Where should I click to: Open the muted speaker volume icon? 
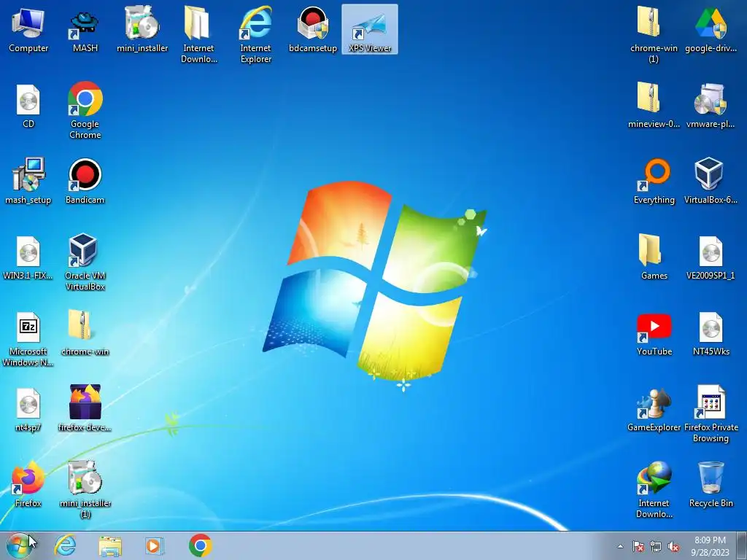point(673,547)
